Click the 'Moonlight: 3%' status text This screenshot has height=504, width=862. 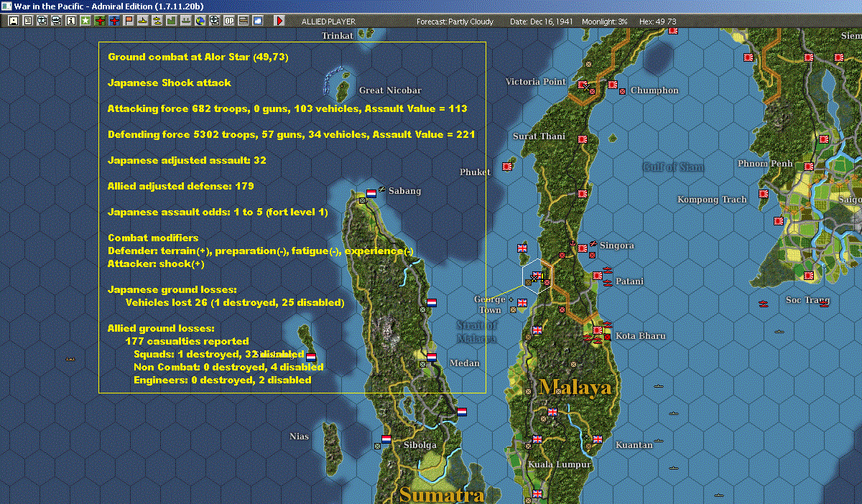(x=604, y=22)
